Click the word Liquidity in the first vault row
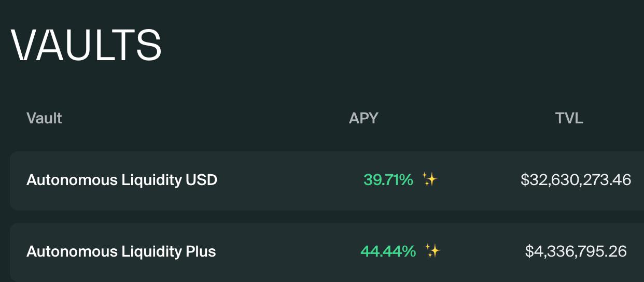644x282 pixels. pyautogui.click(x=152, y=180)
